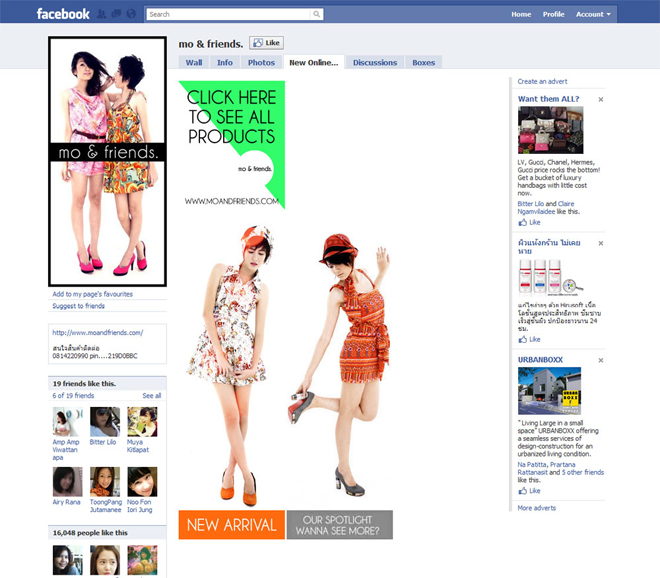Click the search magnifier icon

[317, 14]
